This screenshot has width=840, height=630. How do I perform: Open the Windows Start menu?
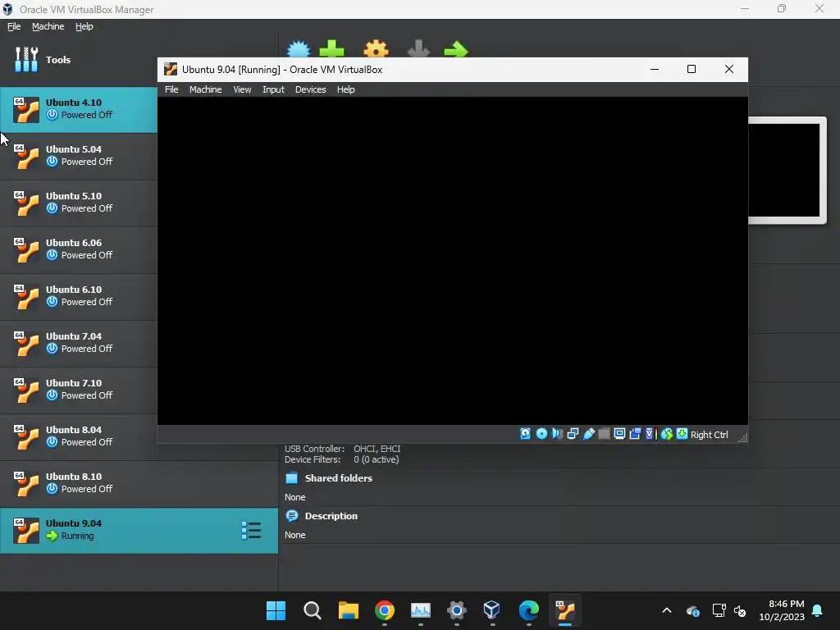[276, 610]
